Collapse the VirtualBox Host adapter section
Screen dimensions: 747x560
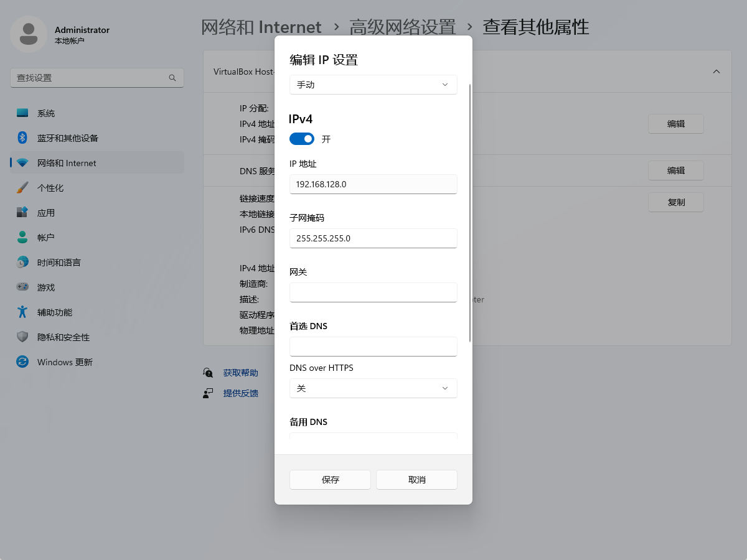coord(716,72)
